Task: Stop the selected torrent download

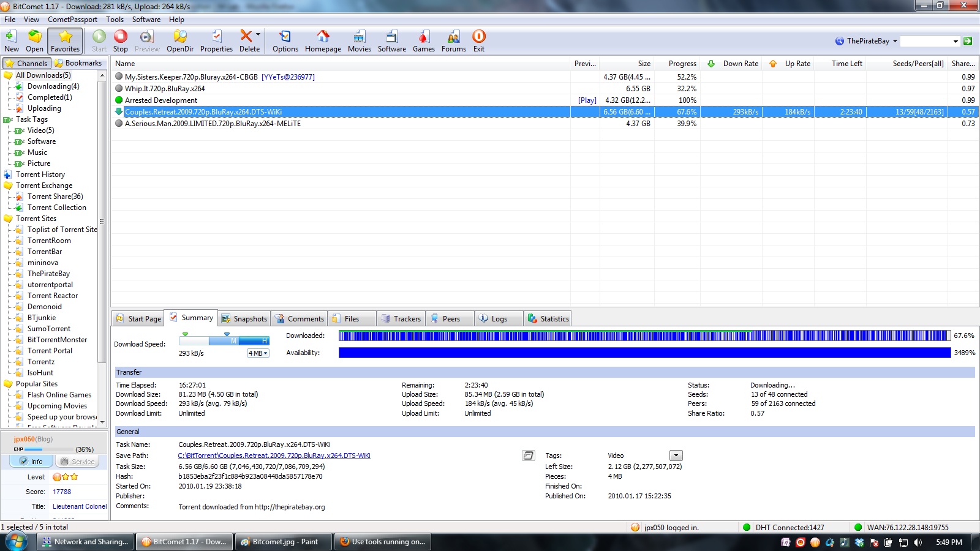Action: coord(121,41)
